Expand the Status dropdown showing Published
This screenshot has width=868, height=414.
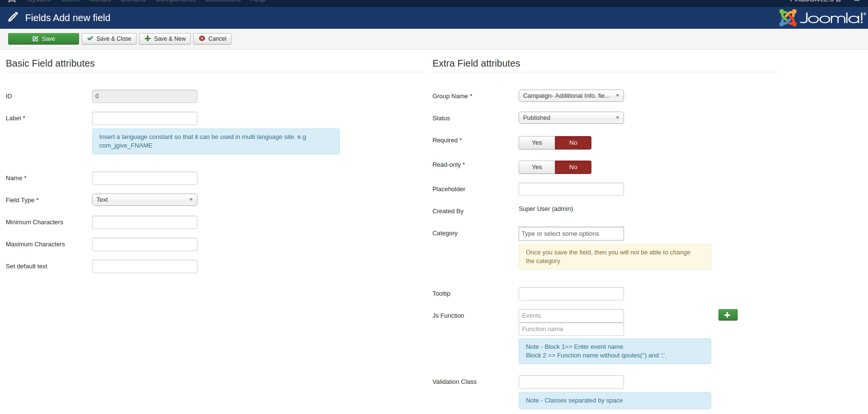coord(571,118)
